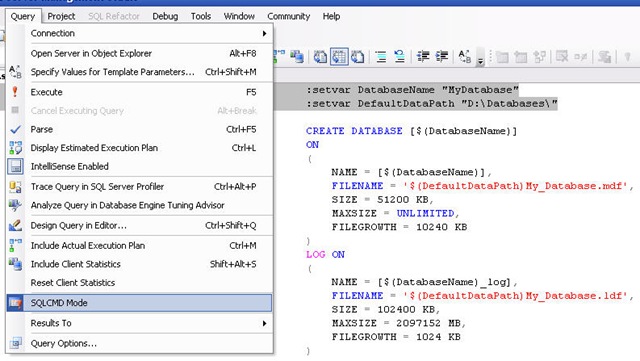Open the Query menu
640x361 pixels.
pos(23,16)
